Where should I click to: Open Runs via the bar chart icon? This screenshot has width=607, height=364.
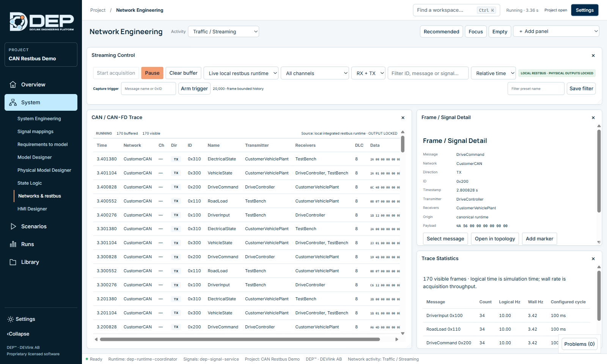click(13, 244)
